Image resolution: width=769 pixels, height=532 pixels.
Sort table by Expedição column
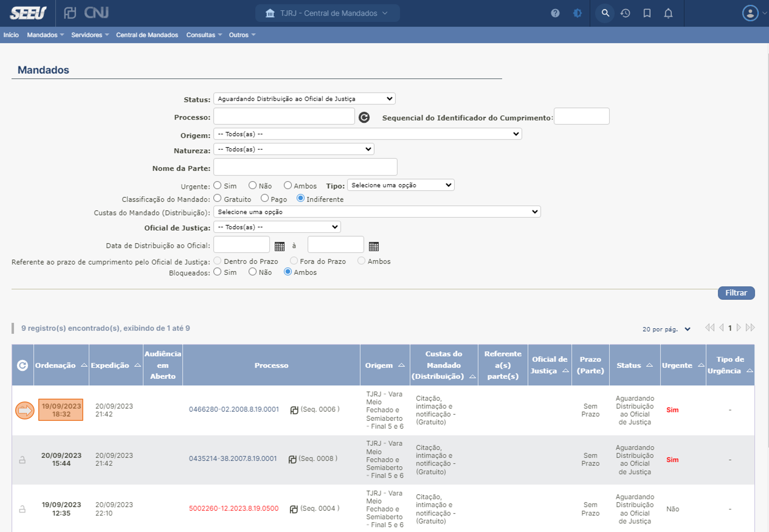(138, 366)
